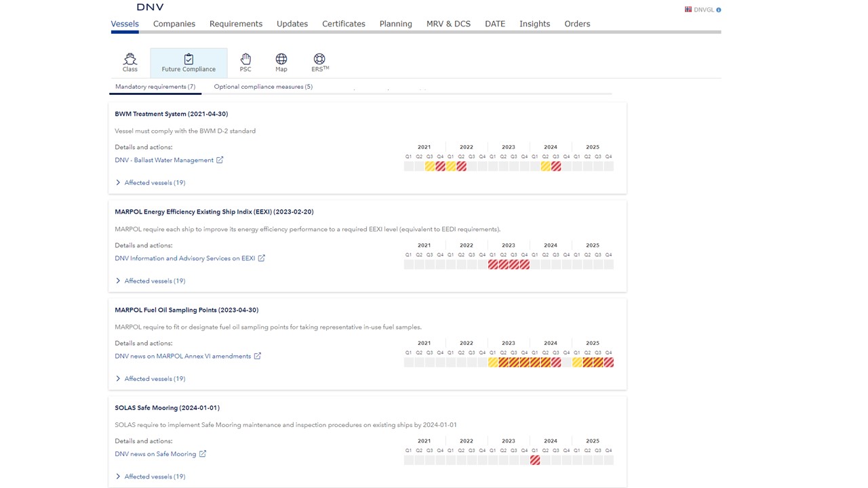
Task: Expand Affected vessels under SOLAS Safe Mooring
Action: (x=151, y=476)
